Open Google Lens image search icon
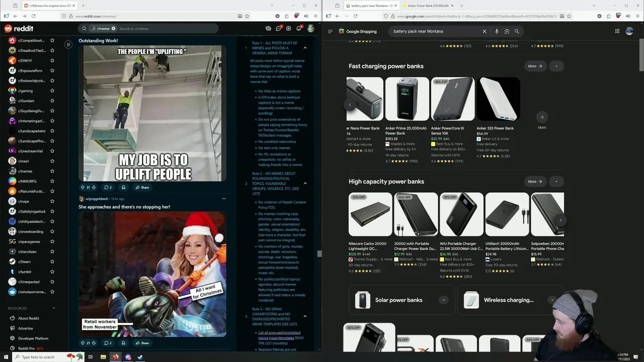This screenshot has height=362, width=644. [507, 31]
